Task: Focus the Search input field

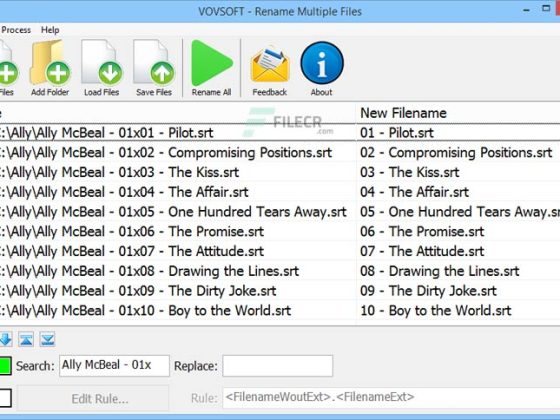Action: 114,366
